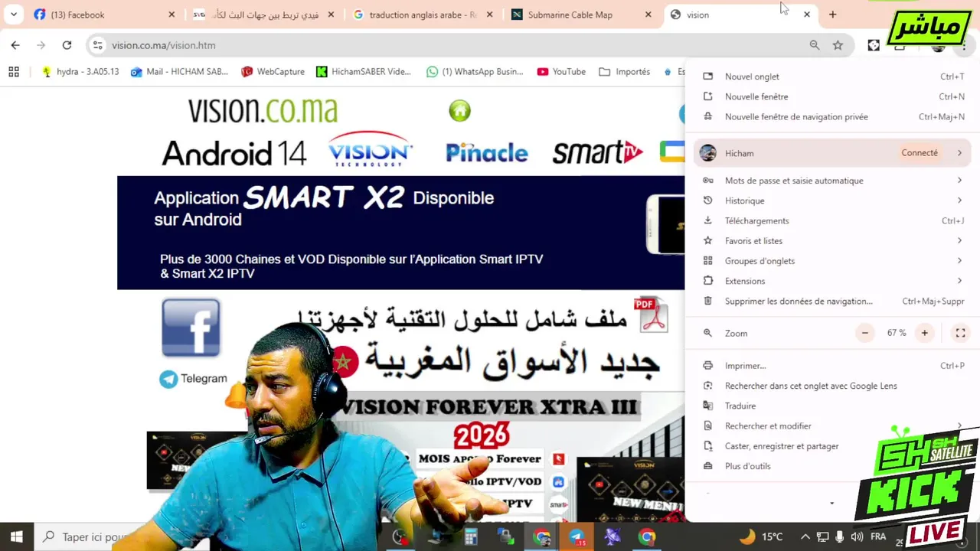Image resolution: width=980 pixels, height=551 pixels.
Task: Click the green home icon on the website
Action: point(459,111)
